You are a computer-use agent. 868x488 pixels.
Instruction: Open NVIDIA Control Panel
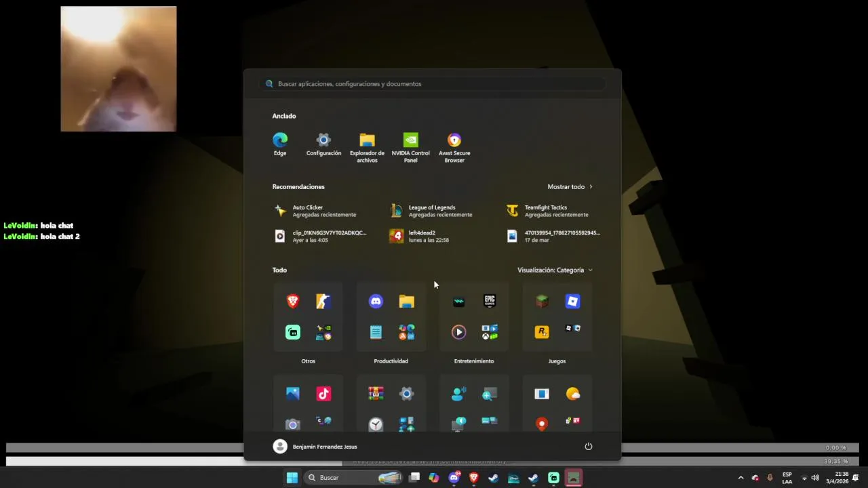(x=410, y=148)
